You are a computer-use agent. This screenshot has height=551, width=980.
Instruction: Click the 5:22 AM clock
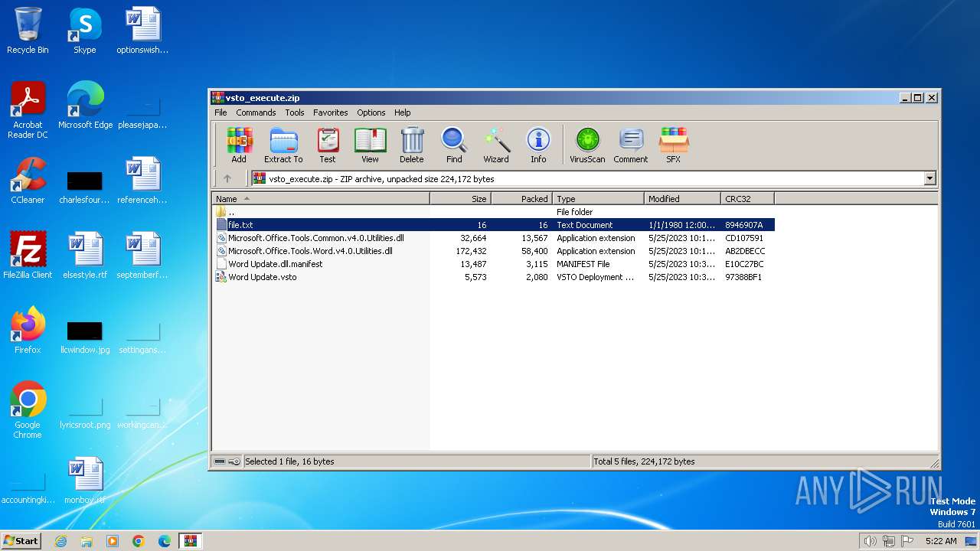(941, 541)
